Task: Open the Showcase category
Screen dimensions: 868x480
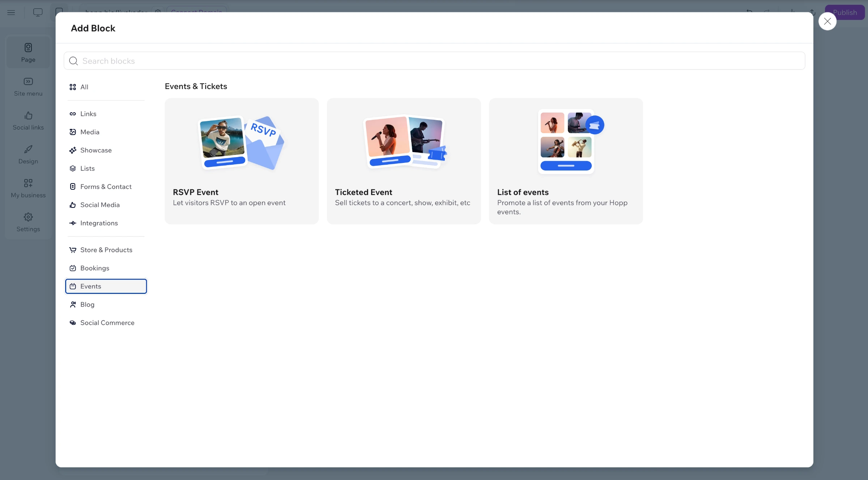Action: [x=106, y=150]
